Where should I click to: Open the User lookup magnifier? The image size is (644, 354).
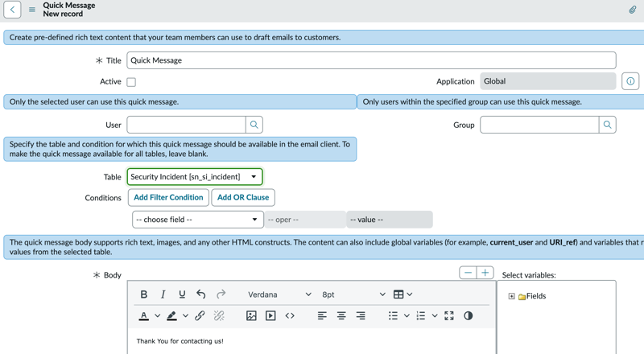click(254, 125)
